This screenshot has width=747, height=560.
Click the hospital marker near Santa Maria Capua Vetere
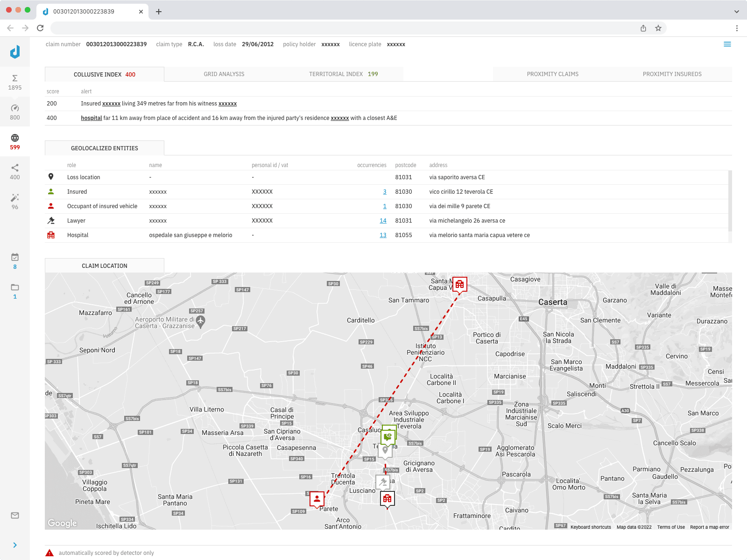[460, 284]
